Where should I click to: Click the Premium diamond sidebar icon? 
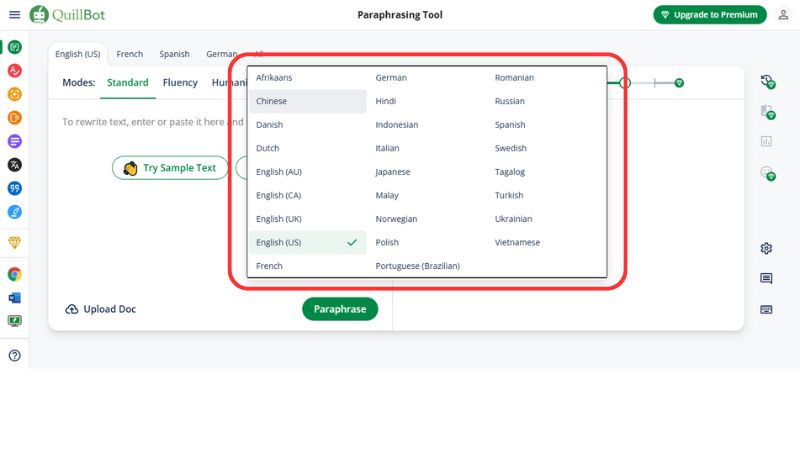point(15,243)
